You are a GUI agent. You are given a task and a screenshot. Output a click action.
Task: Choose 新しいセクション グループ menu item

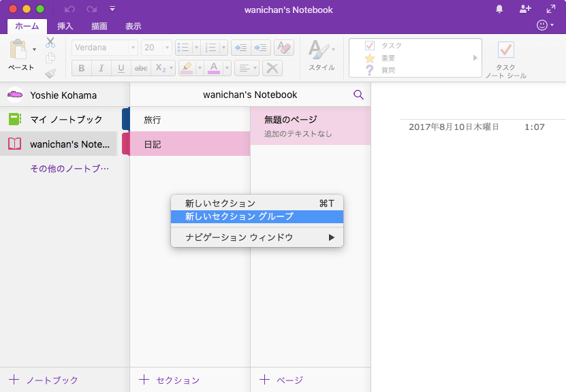pyautogui.click(x=257, y=216)
